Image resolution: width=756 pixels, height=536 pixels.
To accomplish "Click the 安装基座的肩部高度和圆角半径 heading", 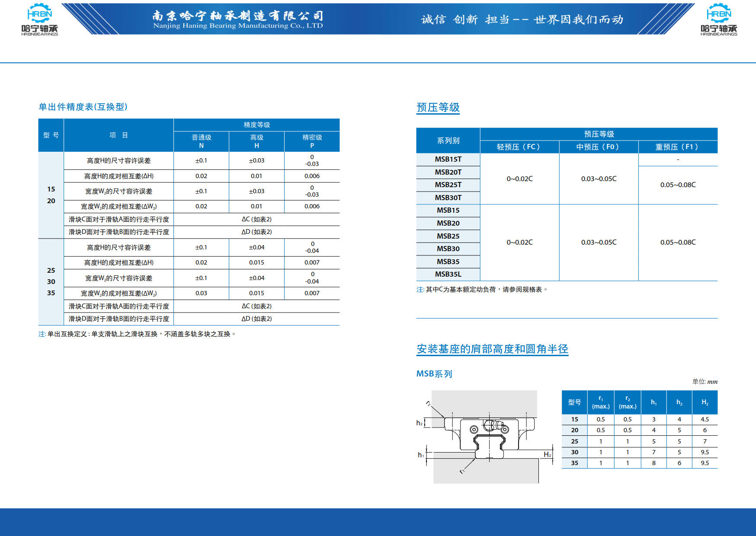I will [492, 349].
